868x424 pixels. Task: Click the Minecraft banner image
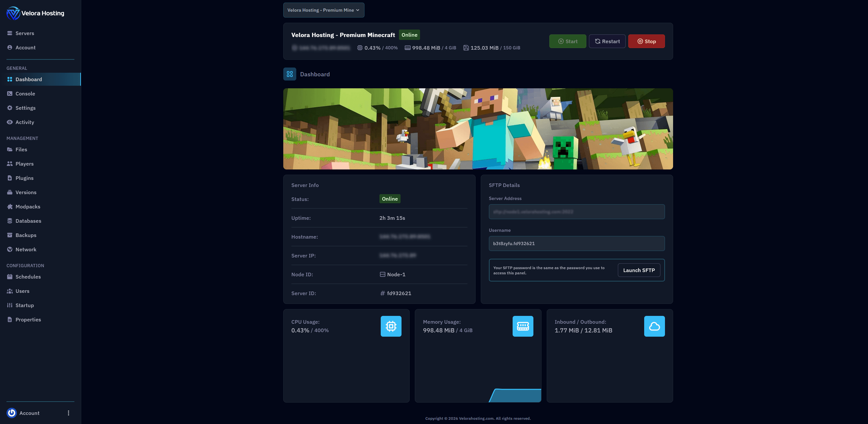point(478,129)
